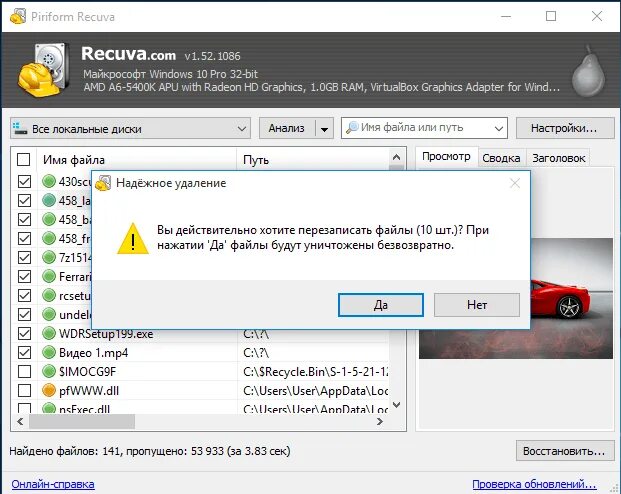Cancel deletion with the Нет button

click(x=477, y=305)
